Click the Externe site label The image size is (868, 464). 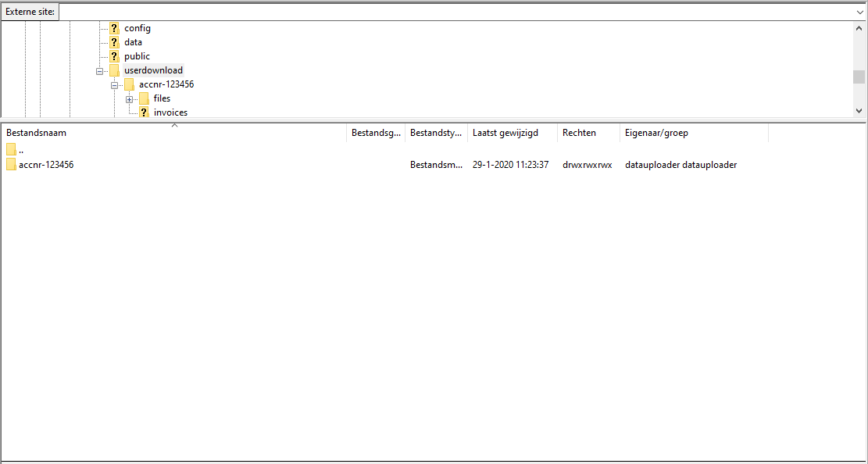tap(30, 12)
